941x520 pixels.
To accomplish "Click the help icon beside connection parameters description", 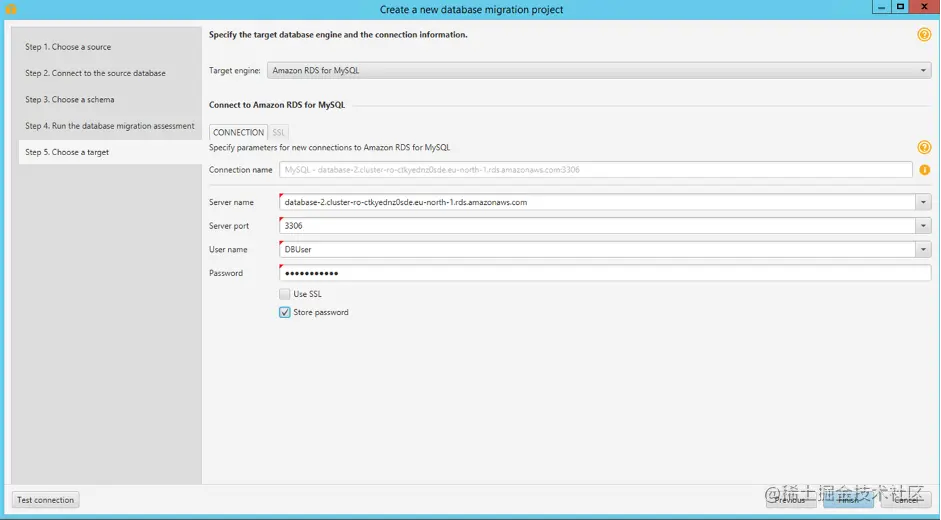I will tap(924, 147).
